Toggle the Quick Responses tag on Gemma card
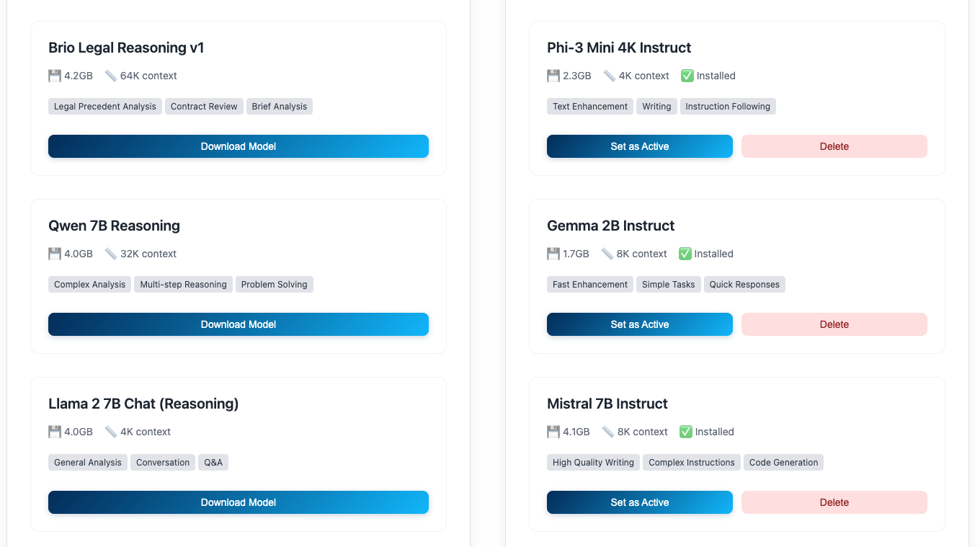 point(744,284)
